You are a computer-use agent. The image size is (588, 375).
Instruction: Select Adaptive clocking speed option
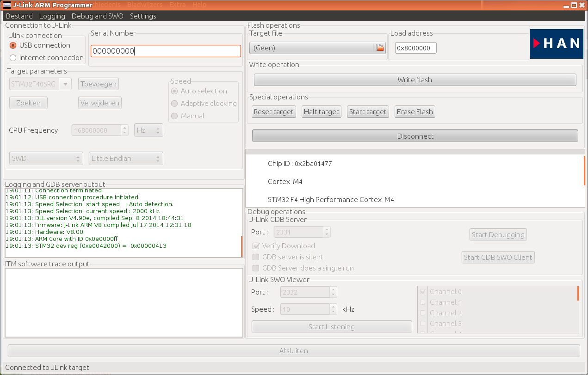click(174, 104)
